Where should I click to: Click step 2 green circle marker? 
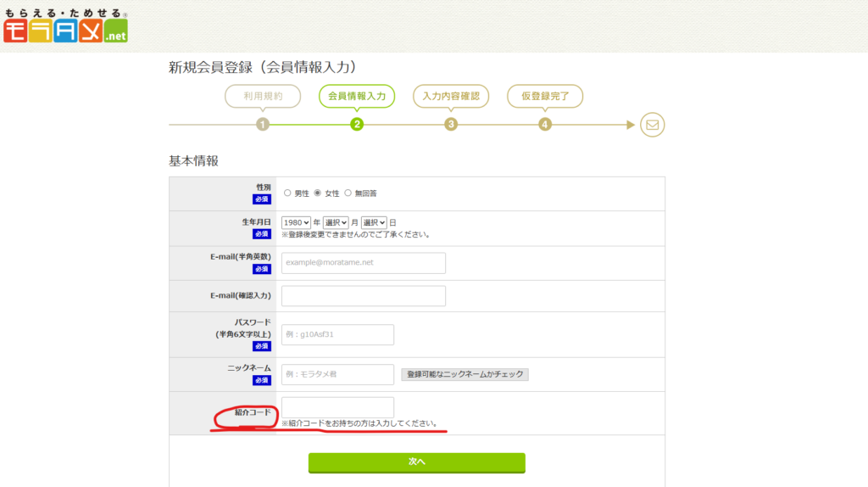pos(357,125)
